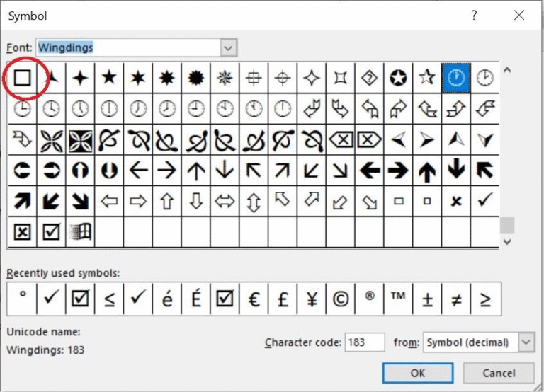
Task: Insert recently used pound sign
Action: pos(283,299)
